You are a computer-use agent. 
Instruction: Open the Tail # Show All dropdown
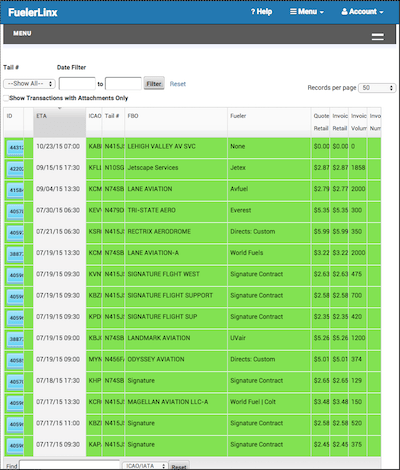29,84
